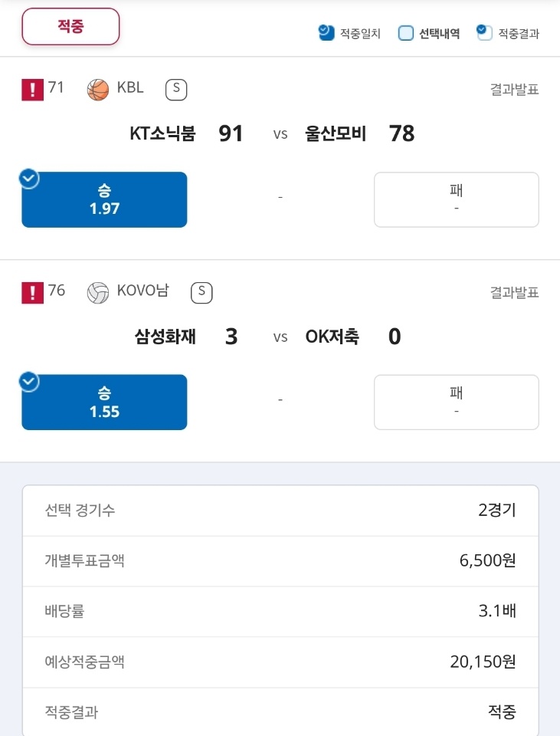The height and width of the screenshot is (736, 560).
Task: Click the red alert icon beside game 71
Action: tap(32, 89)
